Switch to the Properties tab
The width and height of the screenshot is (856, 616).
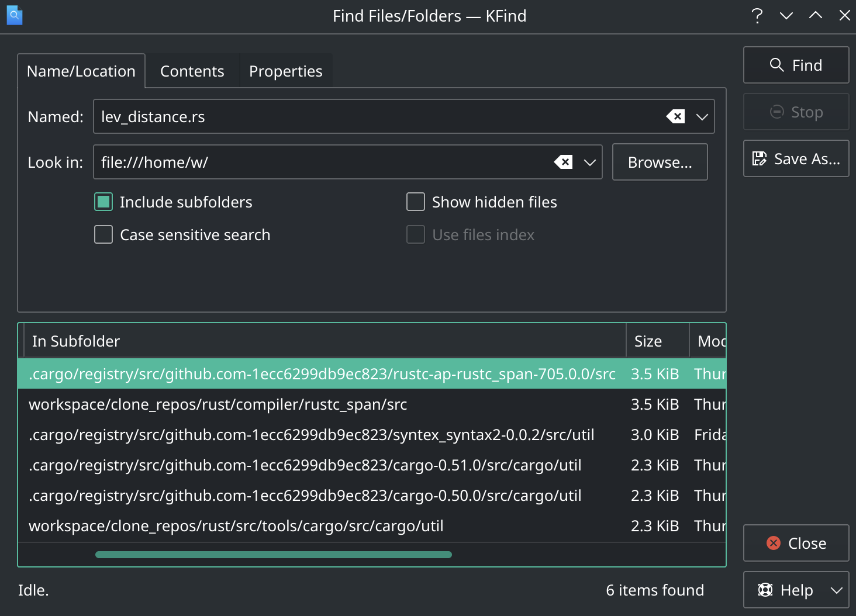pyautogui.click(x=285, y=71)
